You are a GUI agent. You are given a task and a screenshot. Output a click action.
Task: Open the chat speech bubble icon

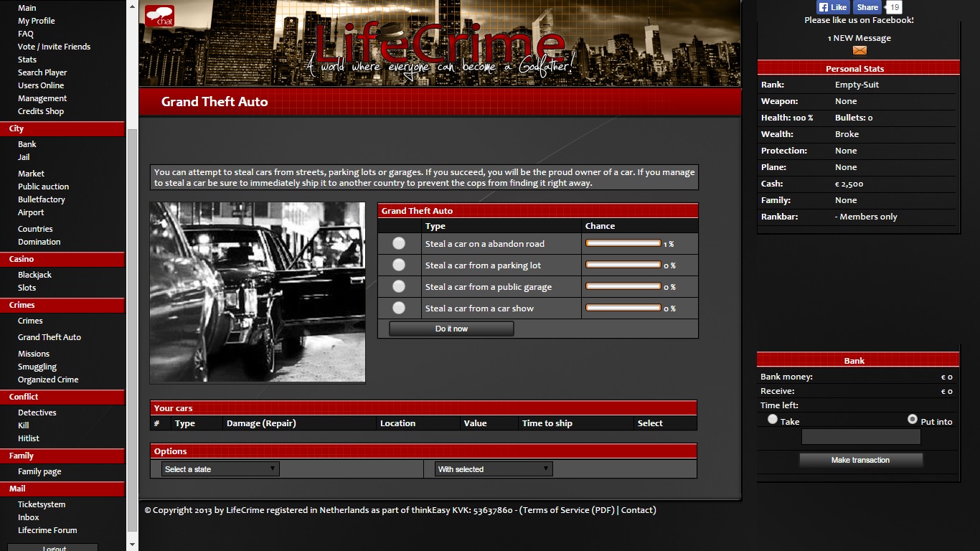159,16
